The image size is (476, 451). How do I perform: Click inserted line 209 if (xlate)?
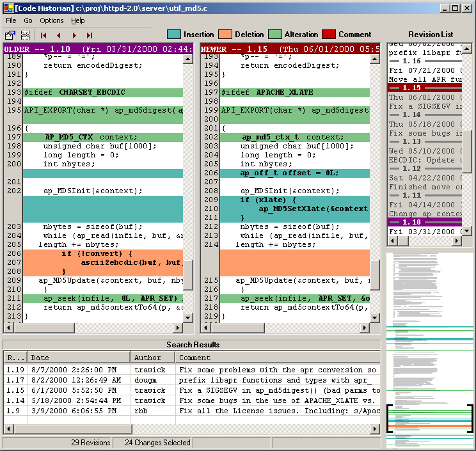pyautogui.click(x=295, y=200)
